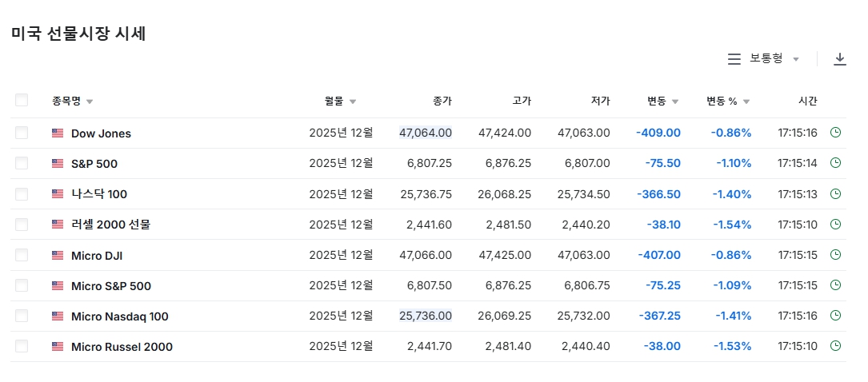Open the 러셀 2000 선물 link

click(x=110, y=225)
